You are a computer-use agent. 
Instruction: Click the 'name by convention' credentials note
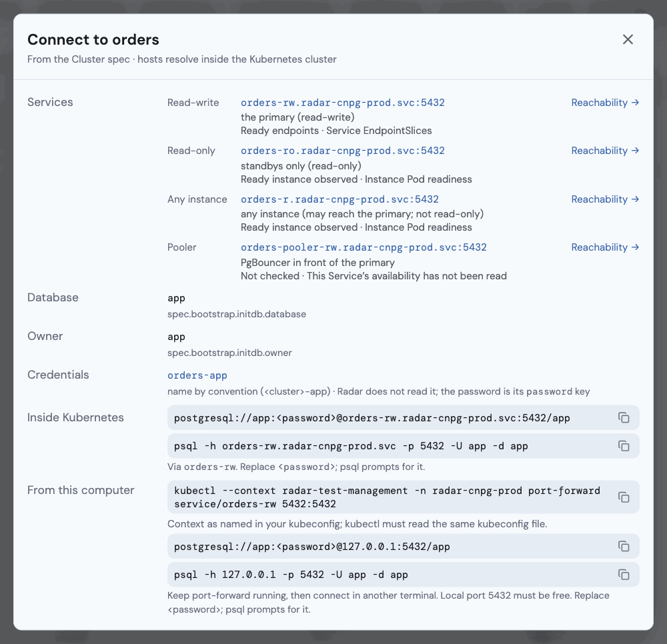379,391
